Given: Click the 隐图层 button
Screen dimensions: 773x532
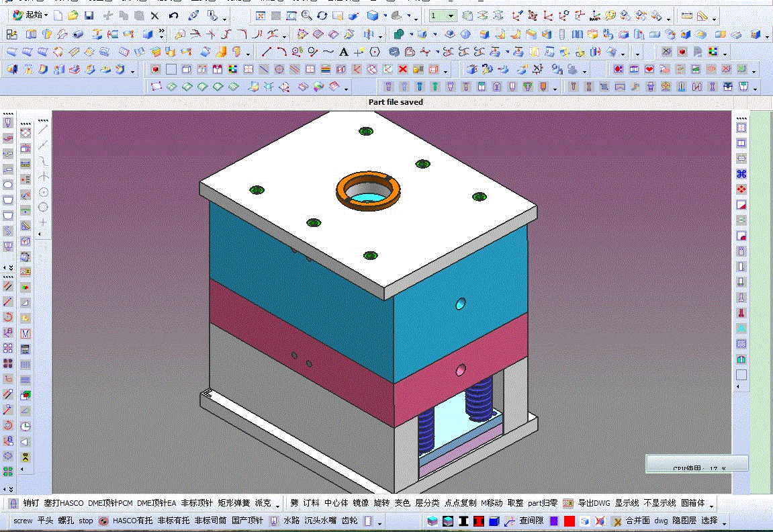Looking at the screenshot, I should tap(684, 520).
